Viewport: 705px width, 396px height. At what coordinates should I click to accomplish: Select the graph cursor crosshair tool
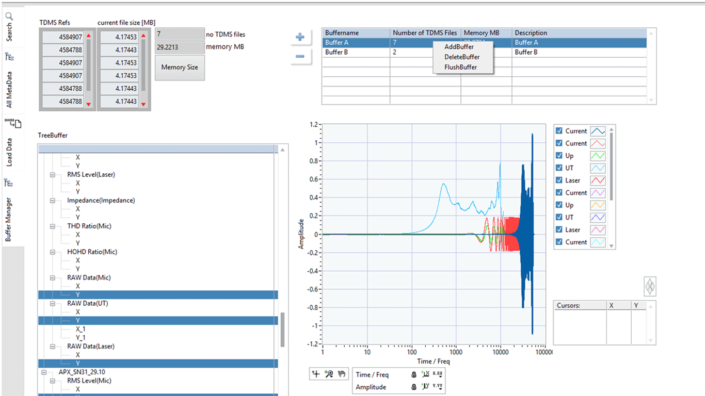pos(316,374)
